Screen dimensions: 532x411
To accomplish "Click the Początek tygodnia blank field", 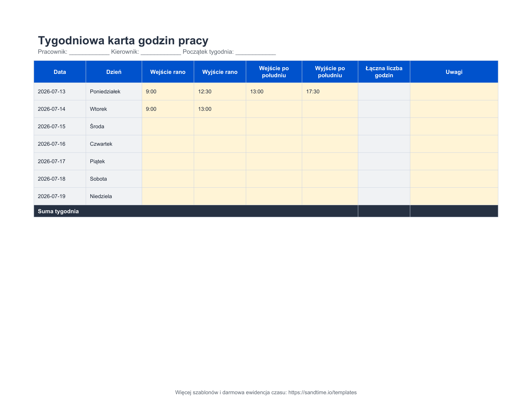I will (256, 52).
